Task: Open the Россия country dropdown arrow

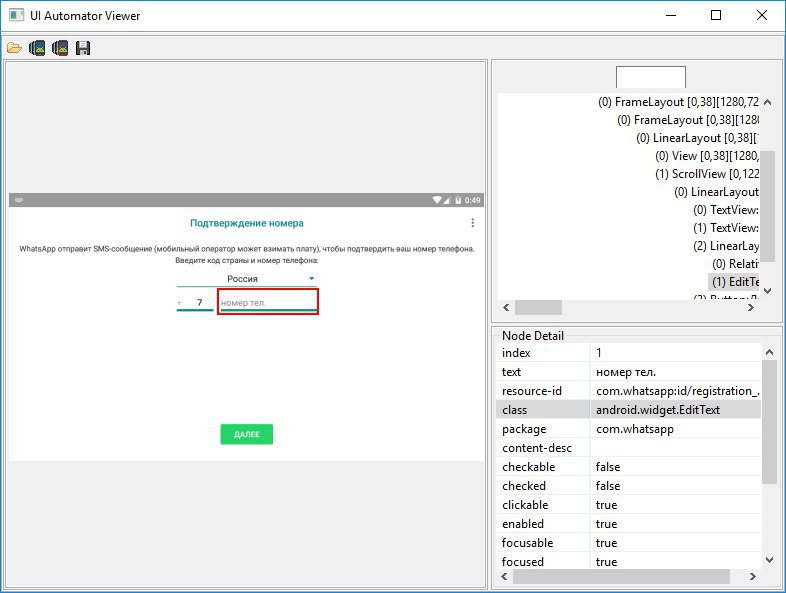Action: point(311,279)
